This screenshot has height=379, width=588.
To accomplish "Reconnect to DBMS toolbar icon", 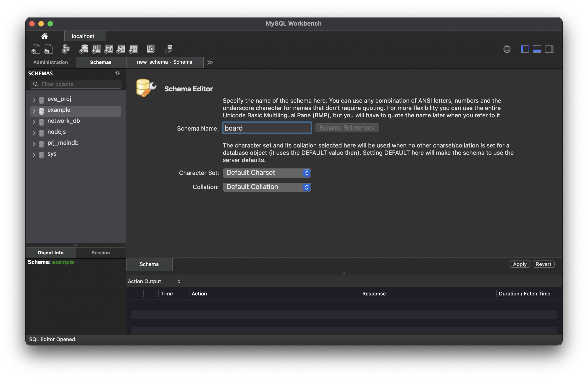I will pyautogui.click(x=169, y=49).
